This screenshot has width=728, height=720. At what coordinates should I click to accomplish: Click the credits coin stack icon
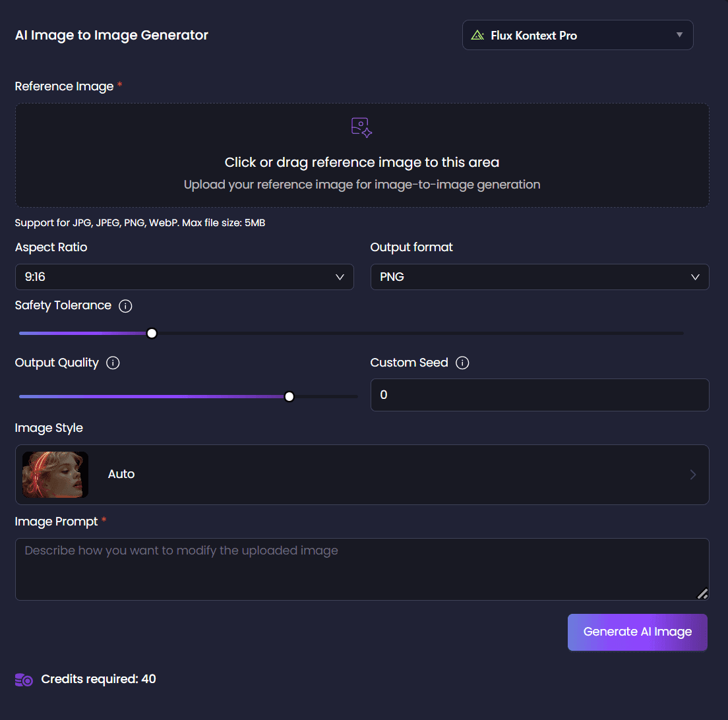[24, 680]
